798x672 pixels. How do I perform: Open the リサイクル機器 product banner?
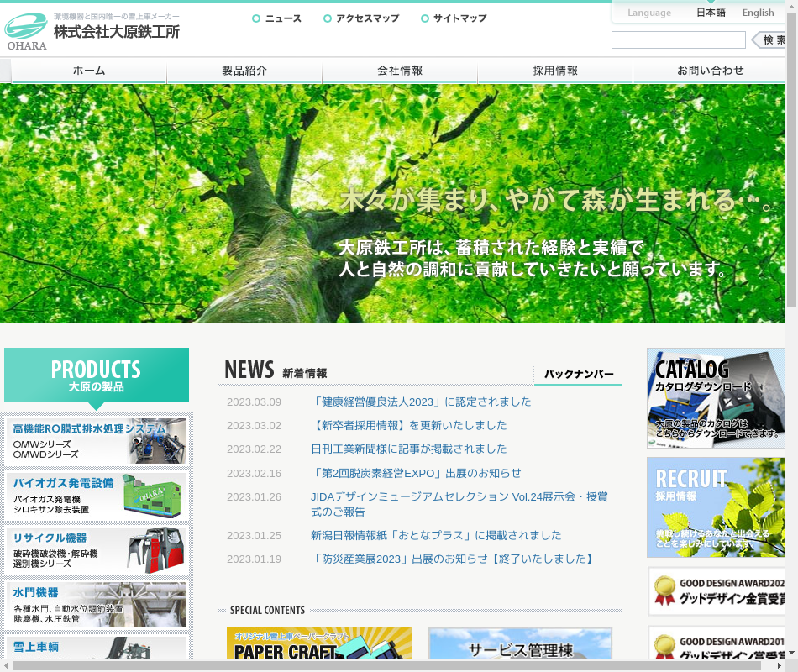click(97, 550)
